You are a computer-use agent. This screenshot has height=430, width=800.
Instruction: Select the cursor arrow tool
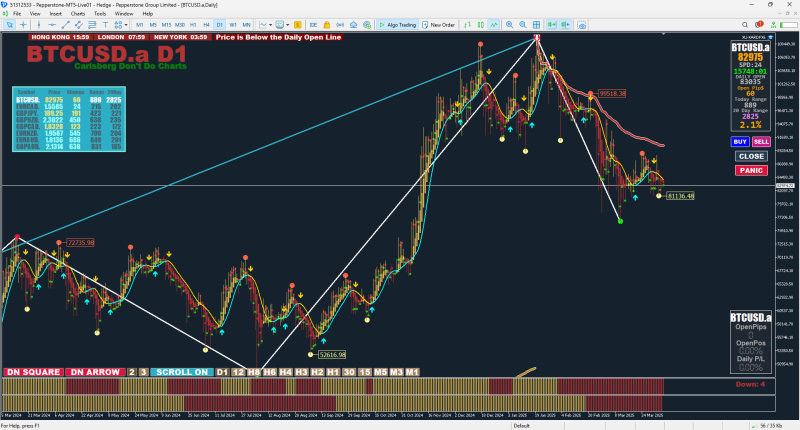(10, 24)
